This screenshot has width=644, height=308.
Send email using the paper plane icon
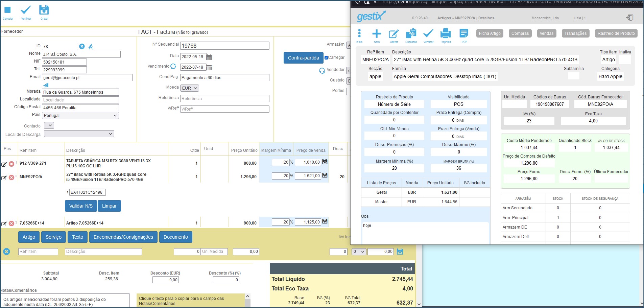46,85
